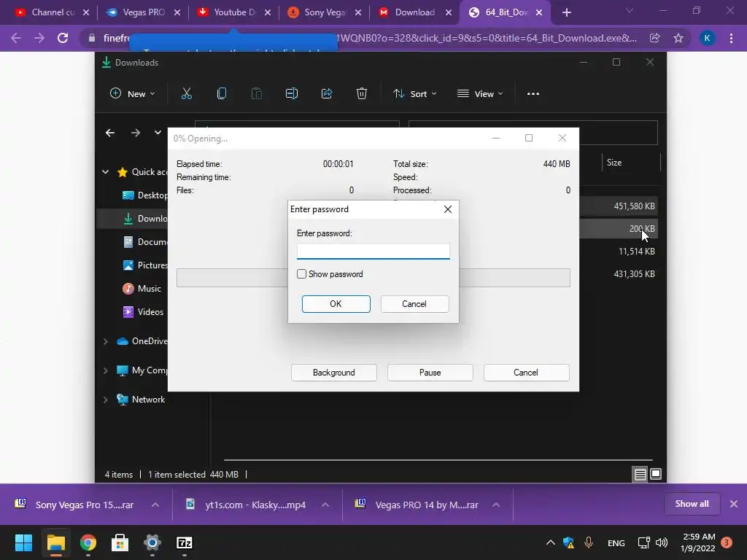Click the Delete trash icon in Explorer
Screen dimensions: 747x560
(x=362, y=94)
